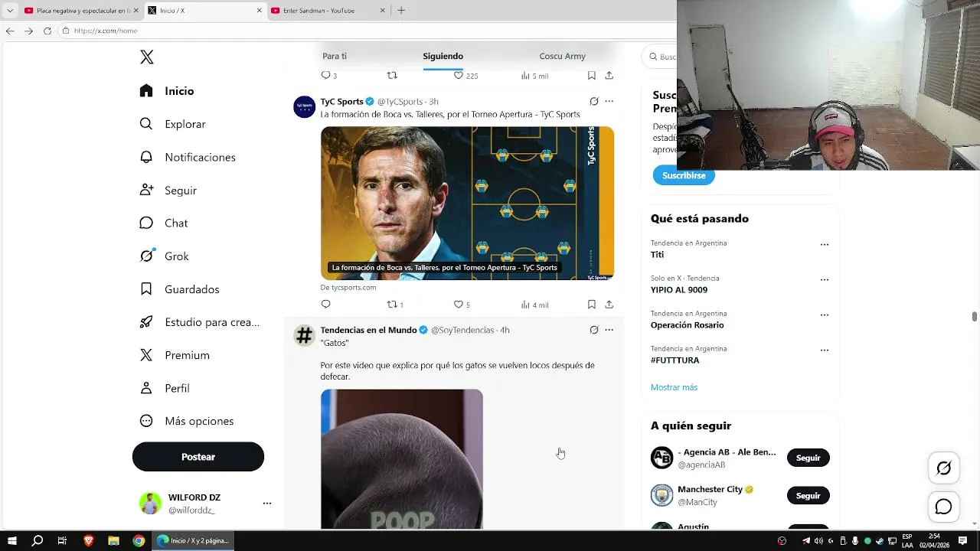Viewport: 980px width, 551px height.
Task: Follow Agencia AB account
Action: pos(808,458)
